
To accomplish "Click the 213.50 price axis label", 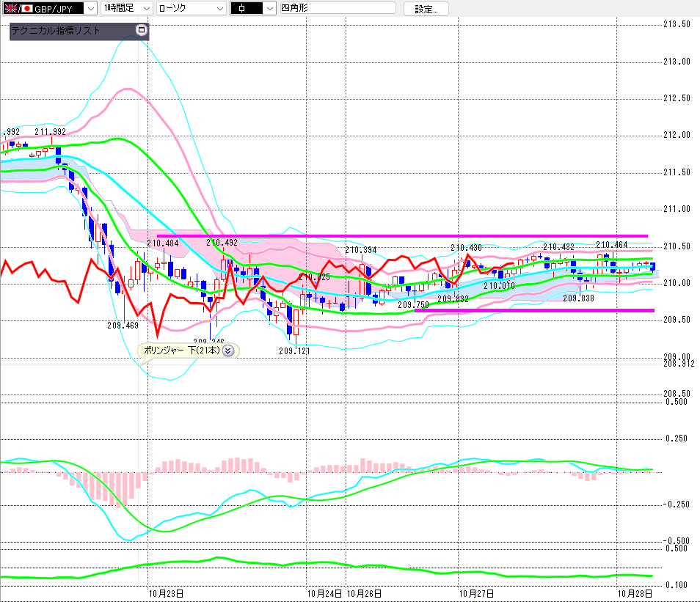I will [x=677, y=24].
